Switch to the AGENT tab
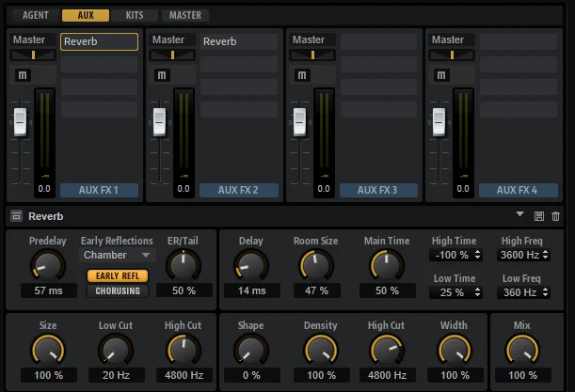 point(35,15)
